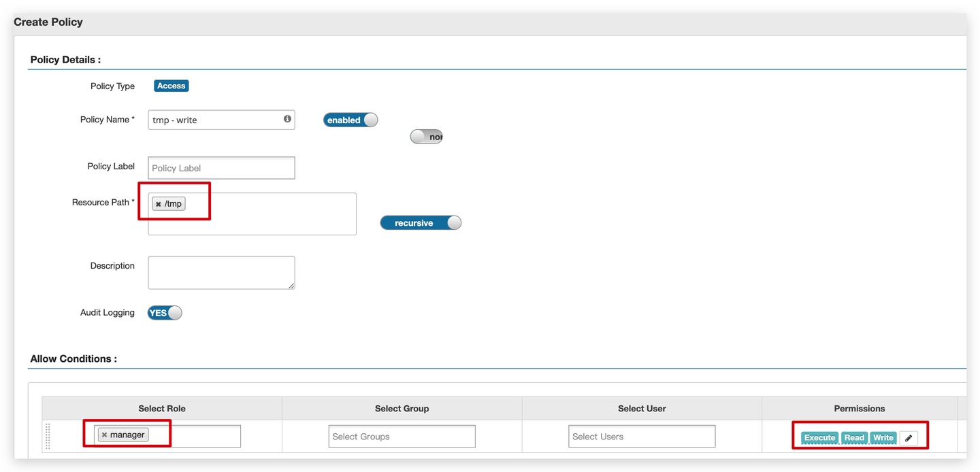980x472 pixels.
Task: Click inside the Description text area
Action: pyautogui.click(x=221, y=272)
